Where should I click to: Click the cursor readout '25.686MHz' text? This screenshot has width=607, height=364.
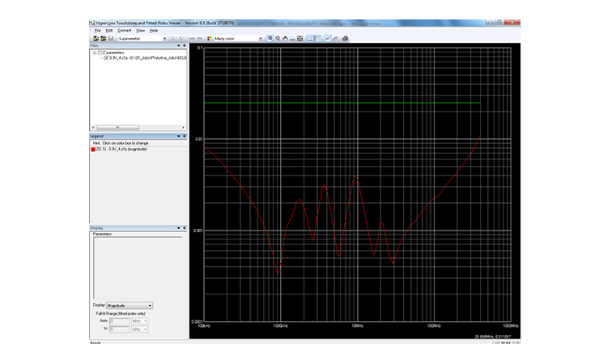pos(484,336)
